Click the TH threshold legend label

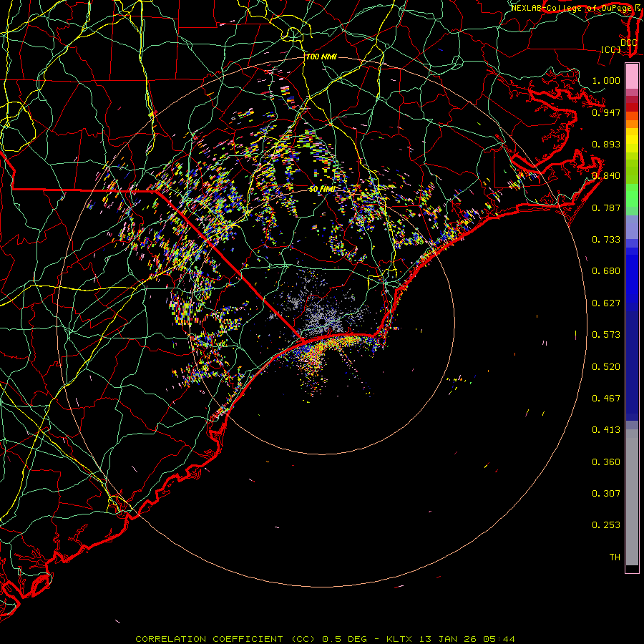pyautogui.click(x=615, y=557)
